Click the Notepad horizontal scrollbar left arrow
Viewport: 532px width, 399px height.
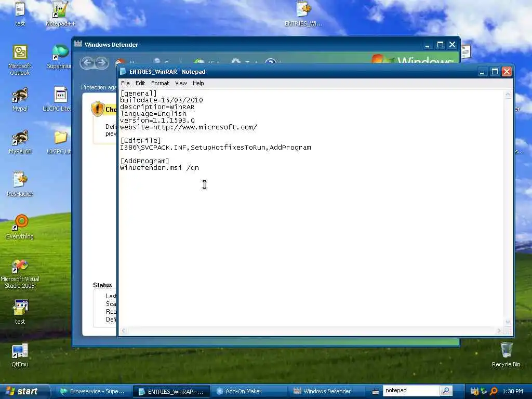124,331
